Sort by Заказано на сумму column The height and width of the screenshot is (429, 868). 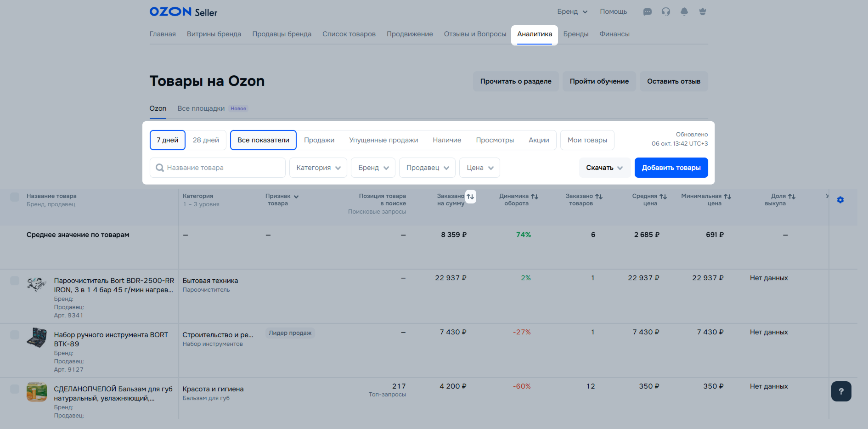coord(470,197)
